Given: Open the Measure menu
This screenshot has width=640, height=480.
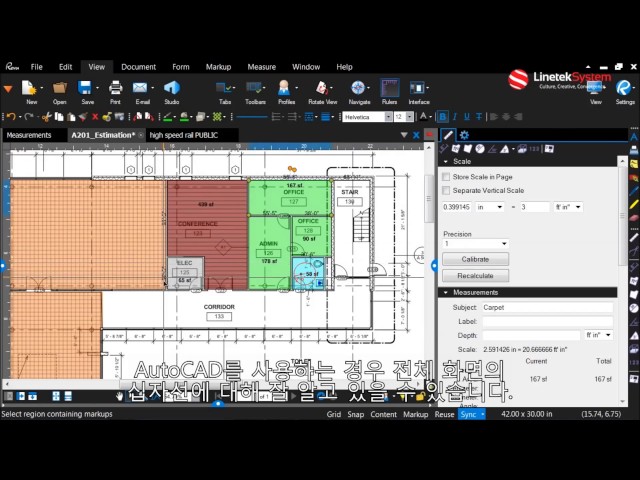Looking at the screenshot, I should 262,67.
